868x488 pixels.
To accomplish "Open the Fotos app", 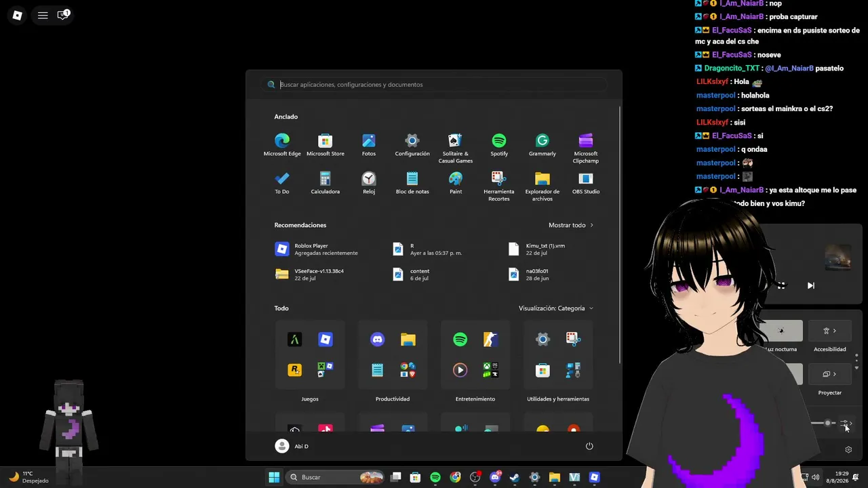I will pyautogui.click(x=369, y=145).
